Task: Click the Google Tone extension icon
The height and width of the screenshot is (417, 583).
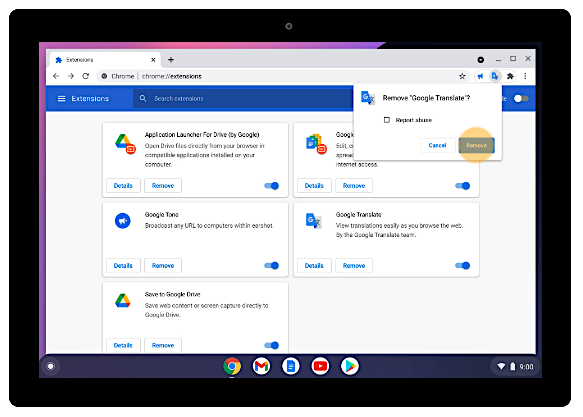Action: (122, 221)
